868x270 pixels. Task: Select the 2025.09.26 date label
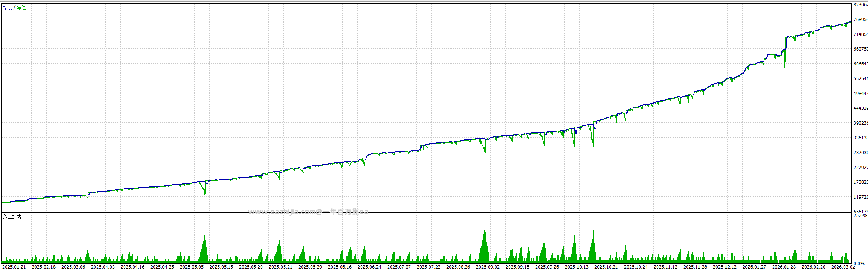click(x=547, y=267)
